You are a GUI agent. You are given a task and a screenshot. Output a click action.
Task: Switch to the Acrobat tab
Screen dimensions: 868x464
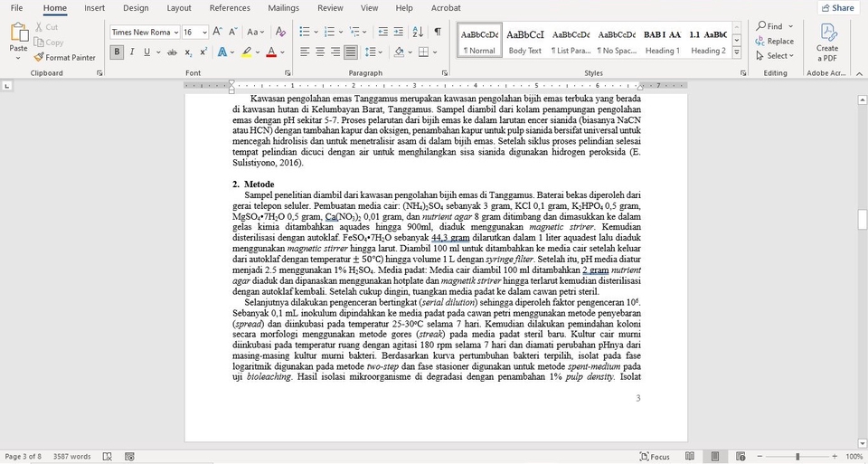446,8
